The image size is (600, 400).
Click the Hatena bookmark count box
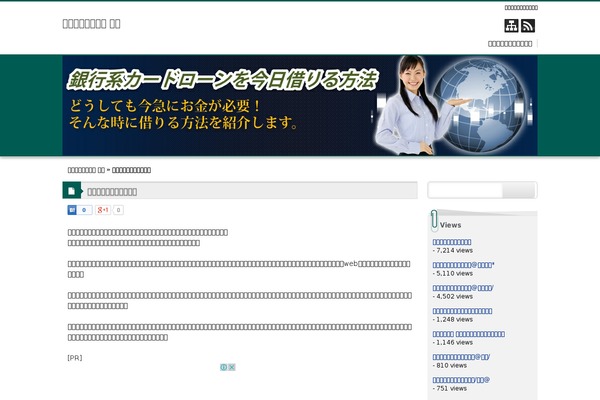(84, 210)
